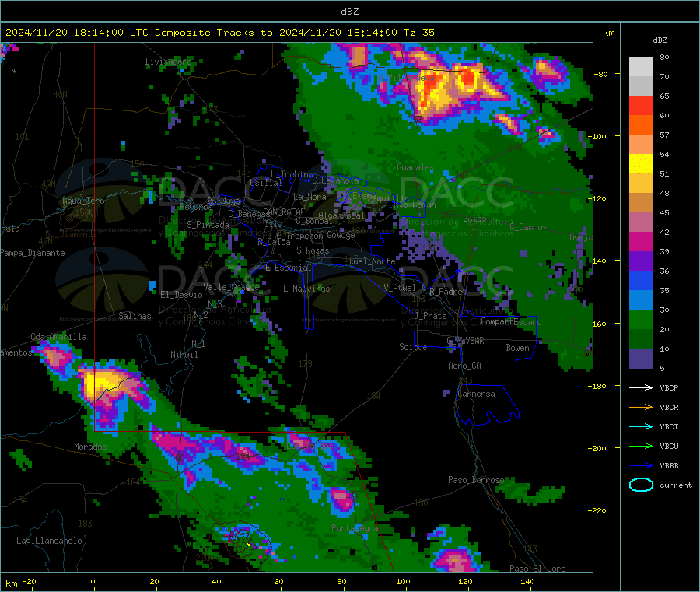Click the 'Aero_GA' airport label

tap(465, 366)
